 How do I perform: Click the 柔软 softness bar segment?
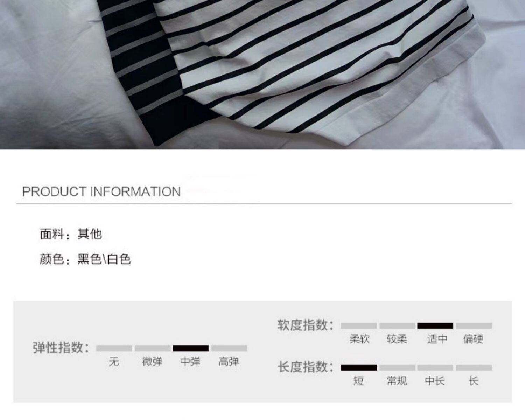click(359, 326)
